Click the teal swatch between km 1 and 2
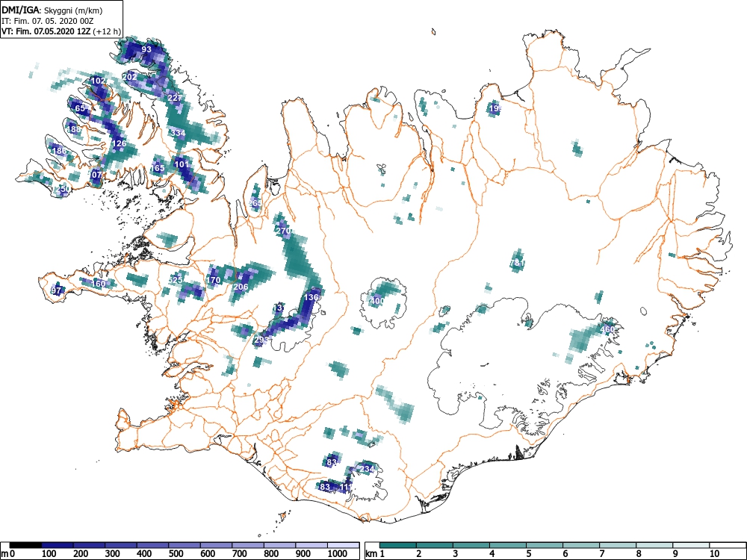 398,545
